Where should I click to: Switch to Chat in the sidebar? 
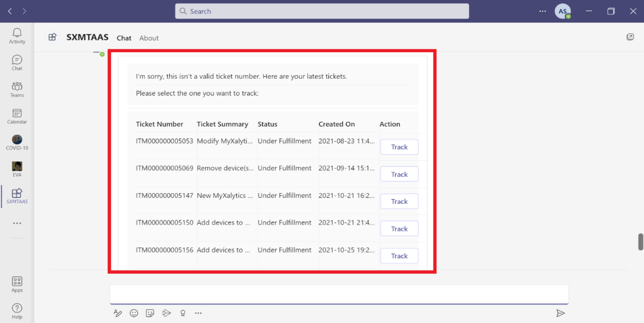[x=16, y=60]
